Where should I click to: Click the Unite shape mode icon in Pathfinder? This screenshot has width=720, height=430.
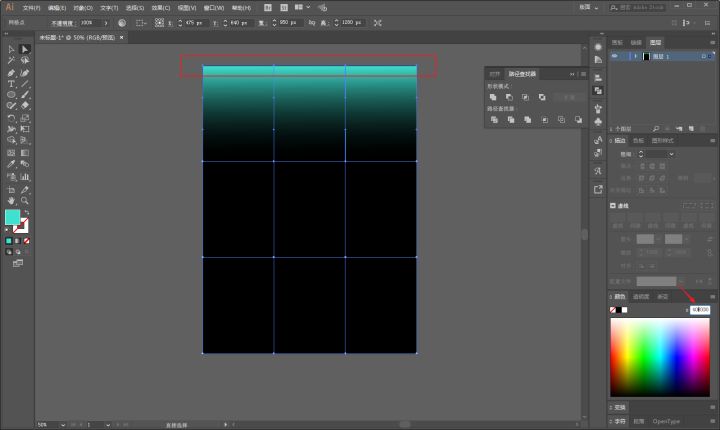tap(493, 97)
